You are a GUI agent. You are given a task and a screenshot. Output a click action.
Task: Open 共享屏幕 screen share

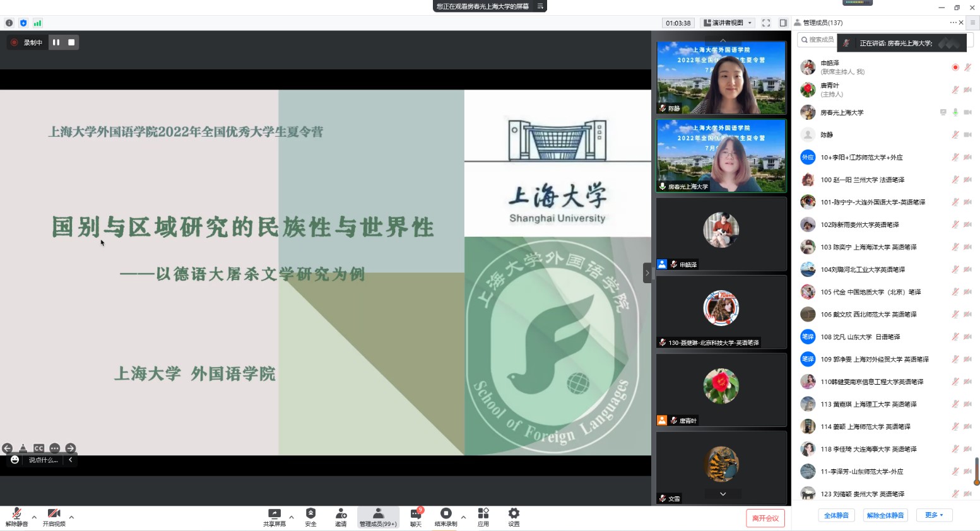(275, 517)
